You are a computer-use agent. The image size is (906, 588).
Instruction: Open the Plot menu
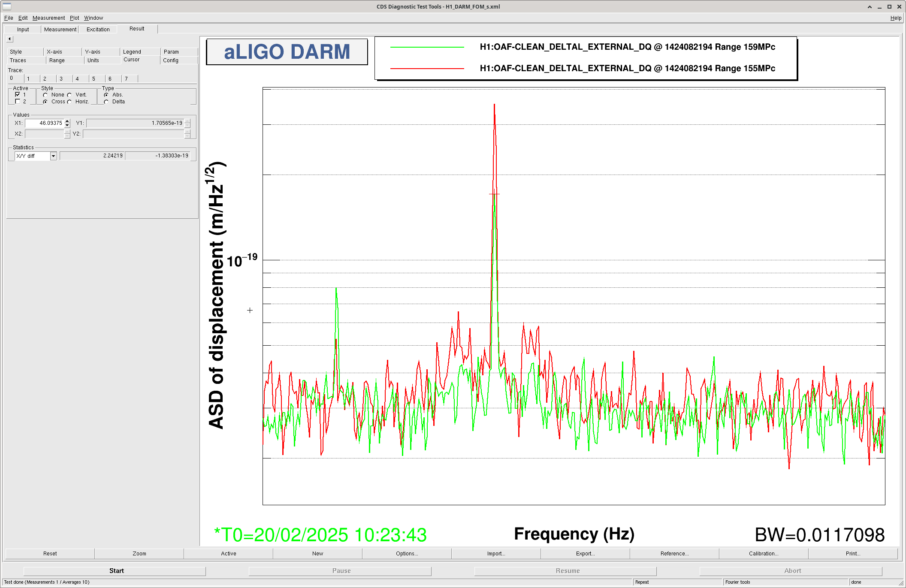[75, 18]
